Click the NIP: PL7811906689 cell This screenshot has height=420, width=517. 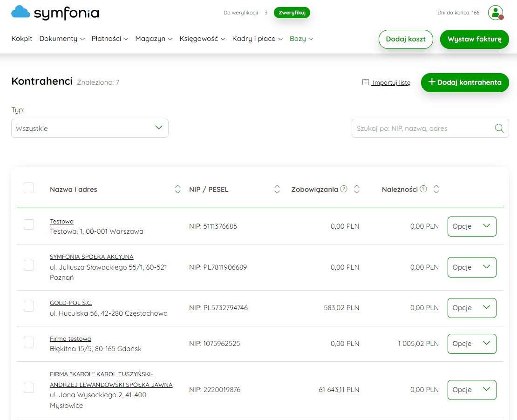point(218,267)
